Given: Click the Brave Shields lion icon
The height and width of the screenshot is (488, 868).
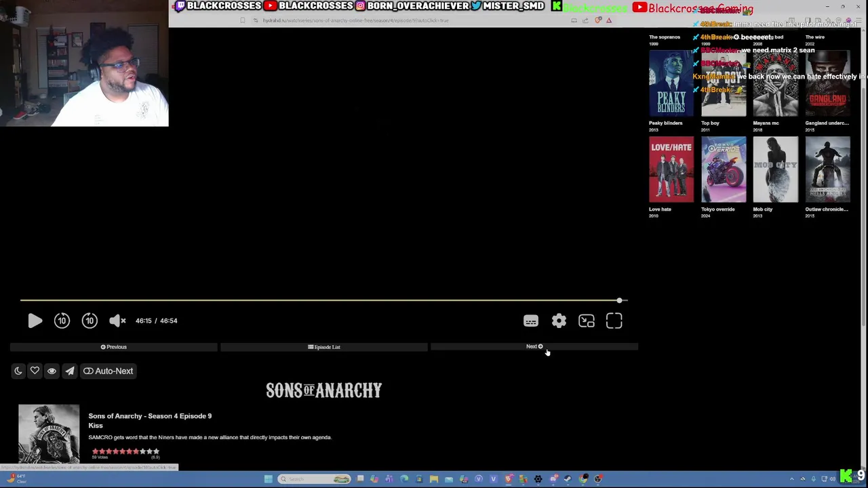Looking at the screenshot, I should 597,20.
